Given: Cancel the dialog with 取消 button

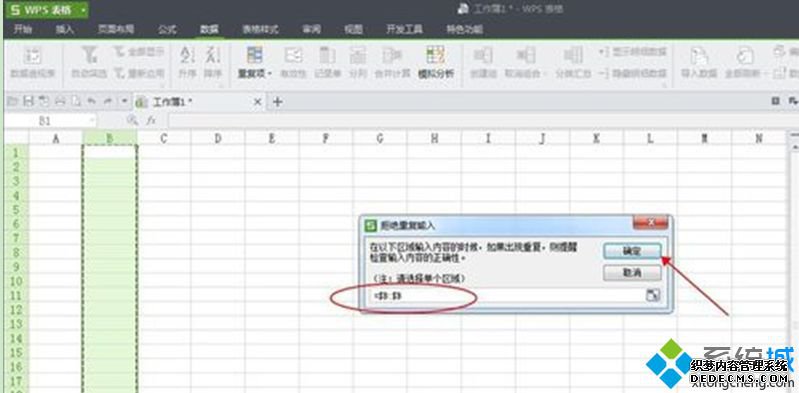Looking at the screenshot, I should (632, 273).
